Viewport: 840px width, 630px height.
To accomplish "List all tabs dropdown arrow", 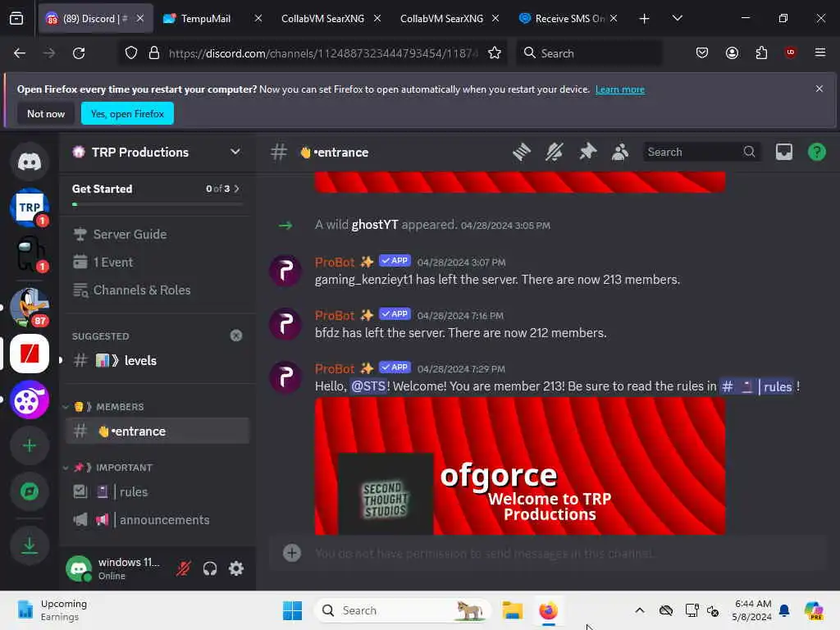I will 677,18.
